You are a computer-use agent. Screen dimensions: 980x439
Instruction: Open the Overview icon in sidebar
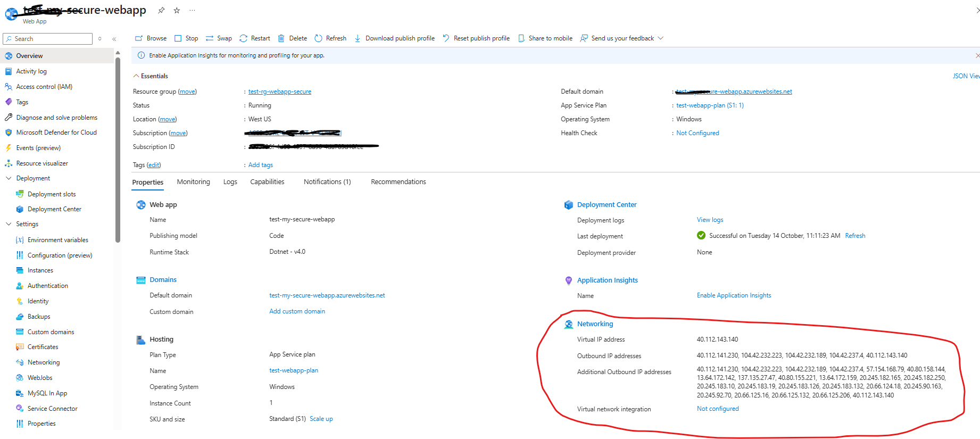click(9, 56)
